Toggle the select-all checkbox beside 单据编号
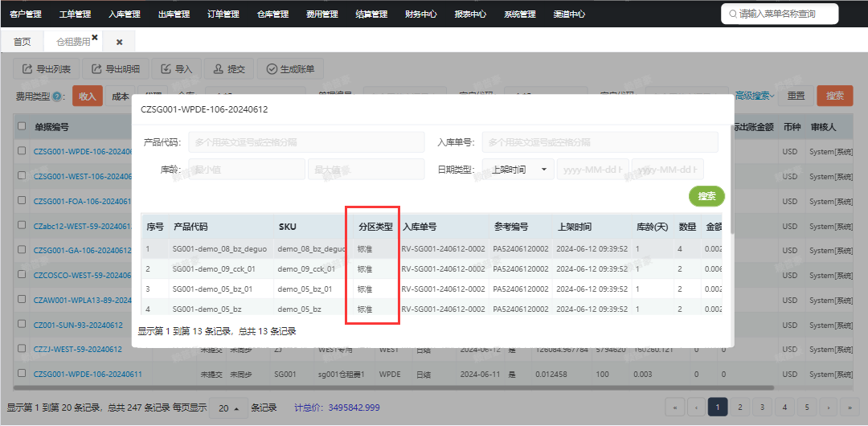Viewport: 868px width, 426px height. pos(23,126)
